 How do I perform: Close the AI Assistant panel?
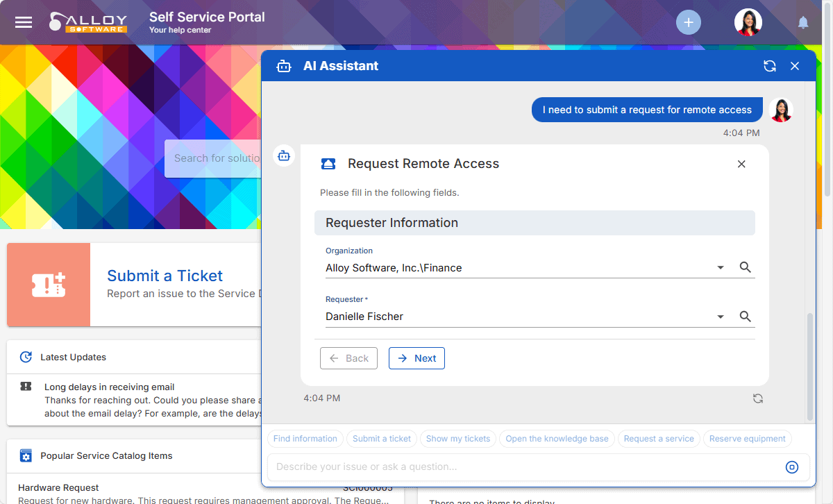(795, 66)
